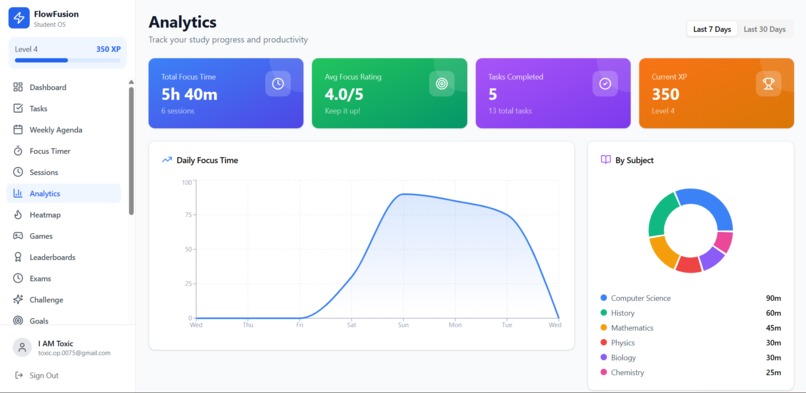Screen dimensions: 806x393
Task: Click the FlowFusion lightning bolt logo
Action: (x=19, y=18)
